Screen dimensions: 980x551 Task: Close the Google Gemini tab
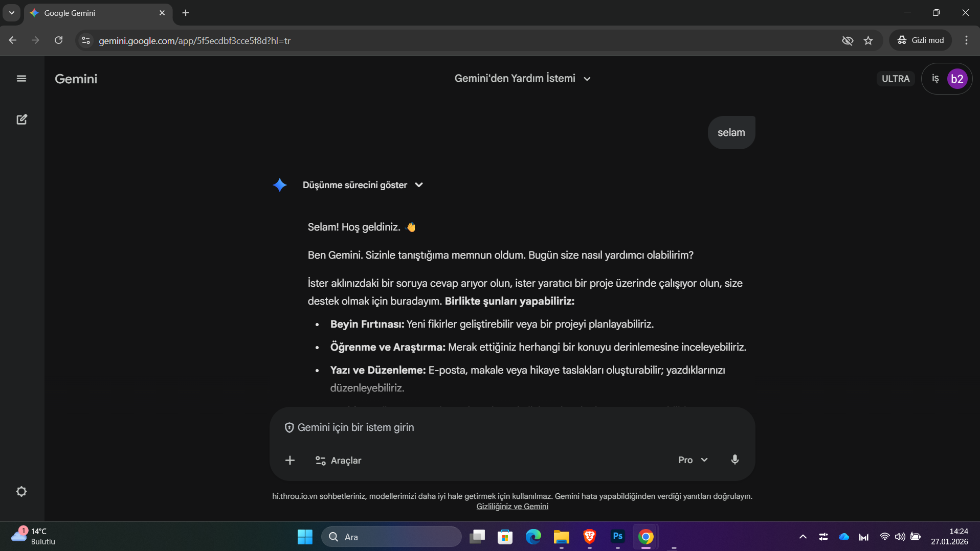point(162,13)
